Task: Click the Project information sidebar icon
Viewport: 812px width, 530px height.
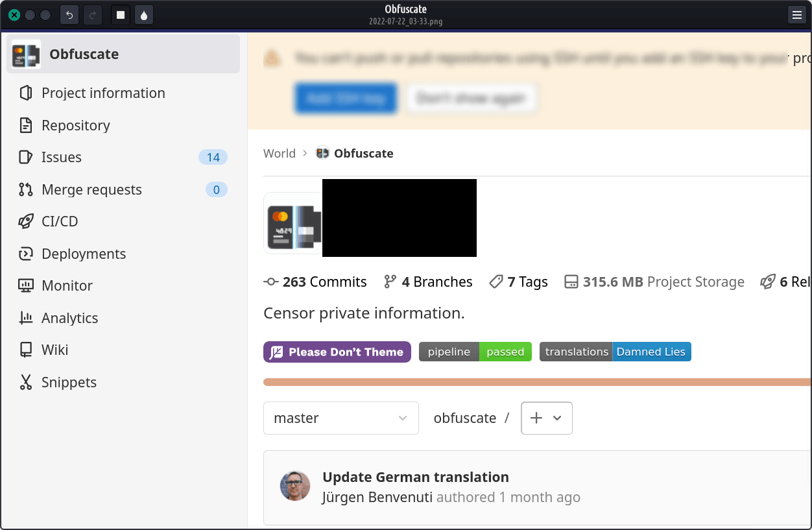Action: (26, 93)
